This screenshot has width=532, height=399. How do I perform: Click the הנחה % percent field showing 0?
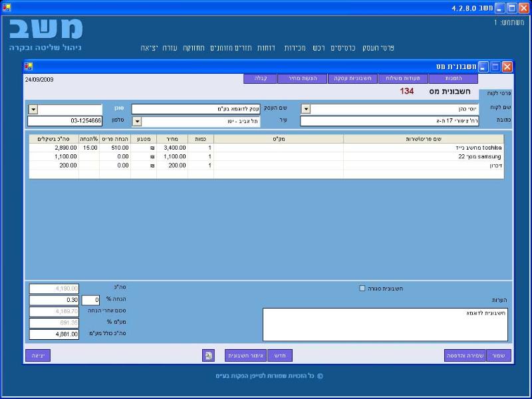click(x=90, y=300)
